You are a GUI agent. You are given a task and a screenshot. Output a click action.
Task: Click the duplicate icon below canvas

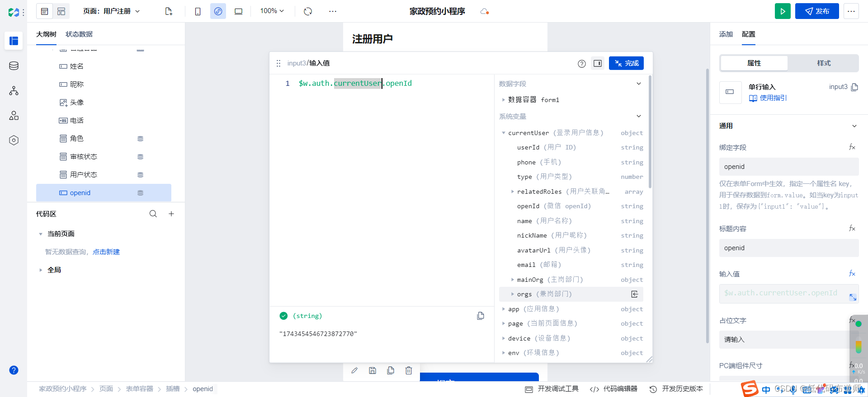391,370
